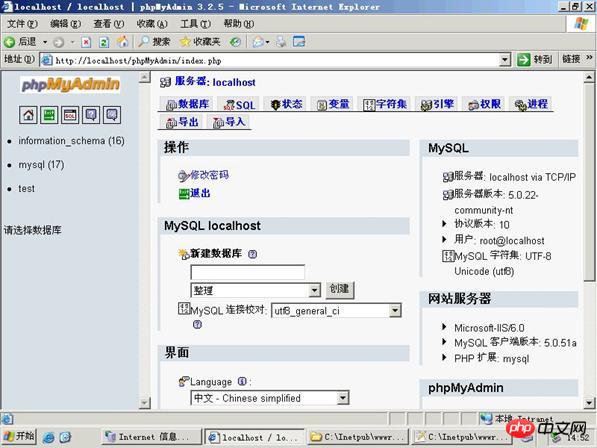Open the first documentation help icon in sidebar
Image resolution: width=597 pixels, height=448 pixels.
(91, 115)
